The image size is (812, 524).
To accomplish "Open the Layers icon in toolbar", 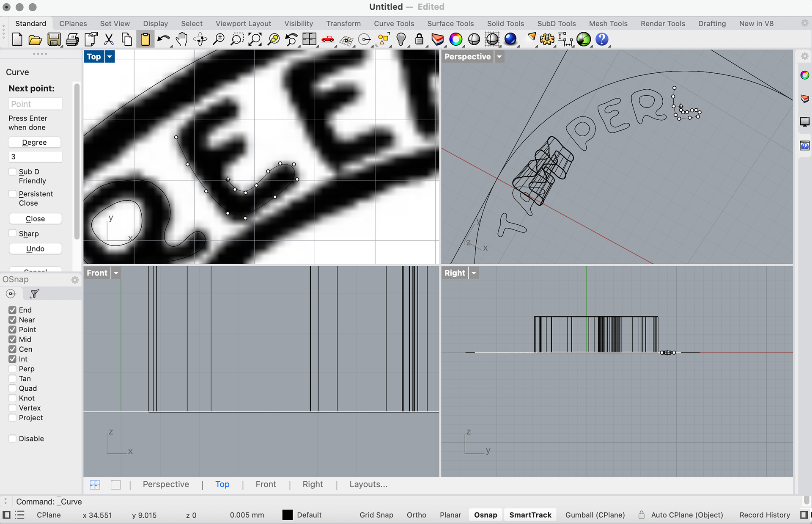I will (437, 39).
